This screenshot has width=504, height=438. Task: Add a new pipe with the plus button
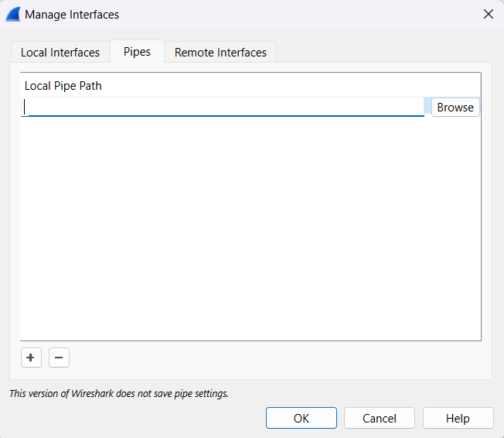pyautogui.click(x=30, y=358)
